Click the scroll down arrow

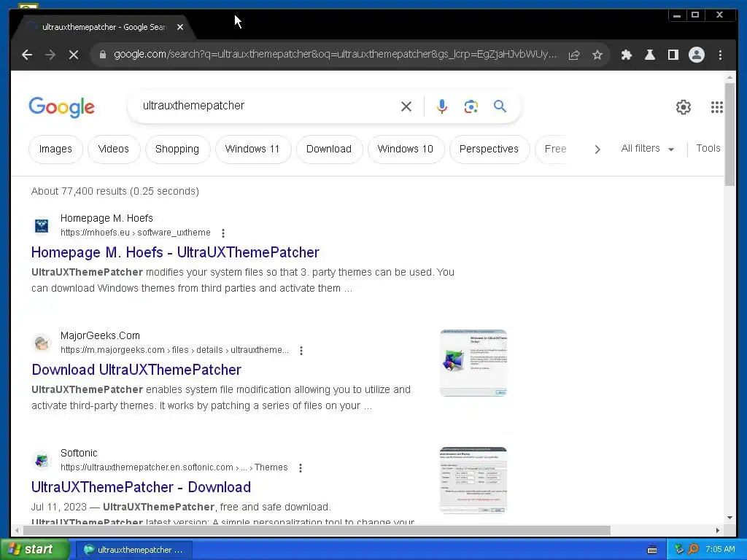coord(729,518)
